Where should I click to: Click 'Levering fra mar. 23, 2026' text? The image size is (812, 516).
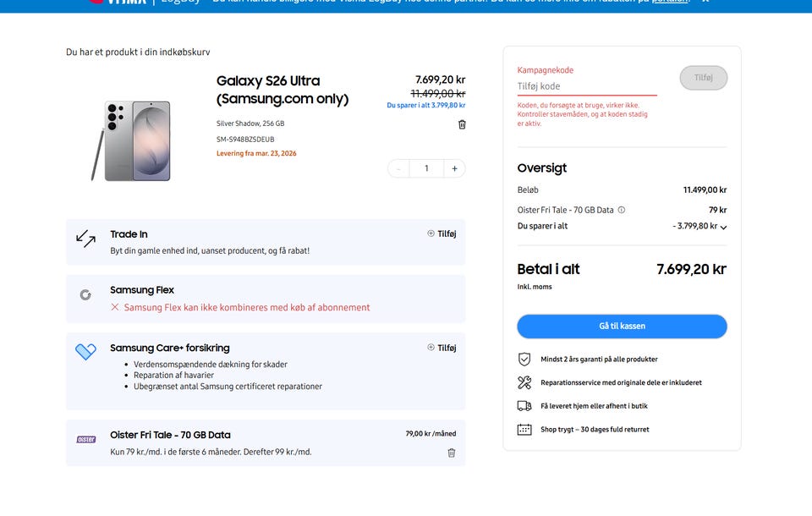256,153
